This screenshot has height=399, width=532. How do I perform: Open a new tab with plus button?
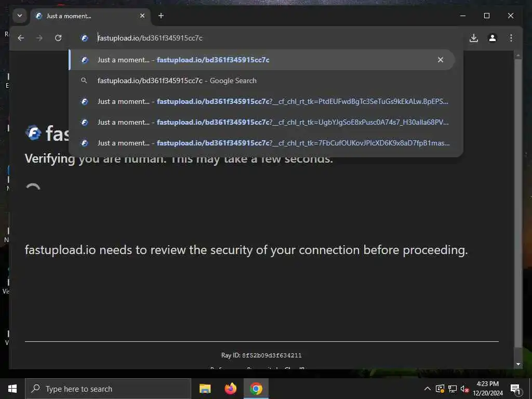(x=161, y=16)
